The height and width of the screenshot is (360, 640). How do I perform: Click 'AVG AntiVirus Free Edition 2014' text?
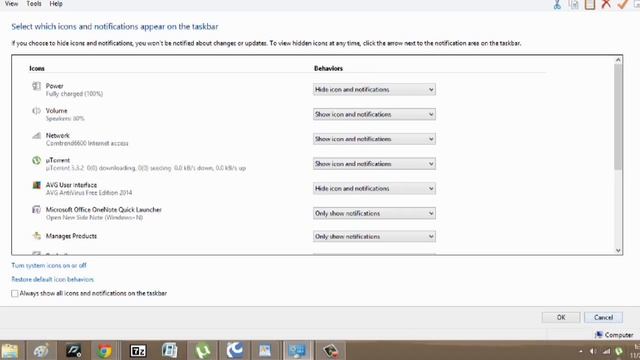(x=89, y=193)
